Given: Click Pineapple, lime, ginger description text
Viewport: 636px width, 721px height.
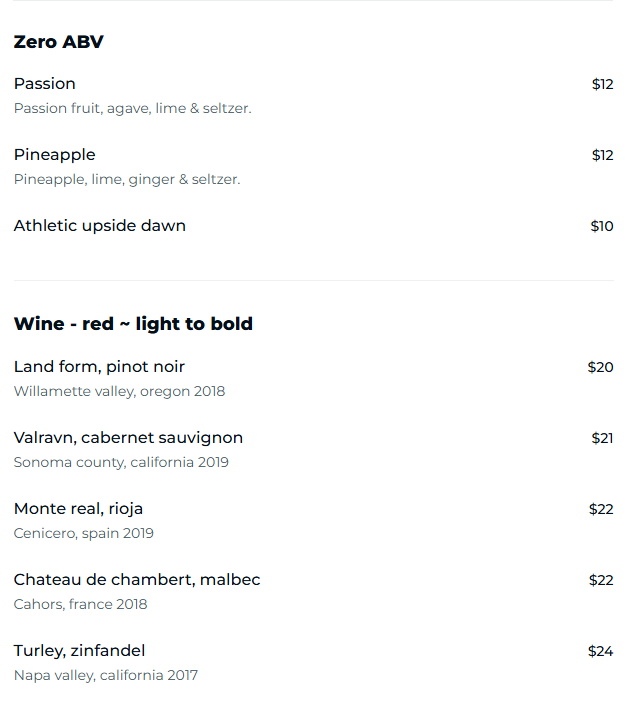Looking at the screenshot, I should [x=127, y=179].
